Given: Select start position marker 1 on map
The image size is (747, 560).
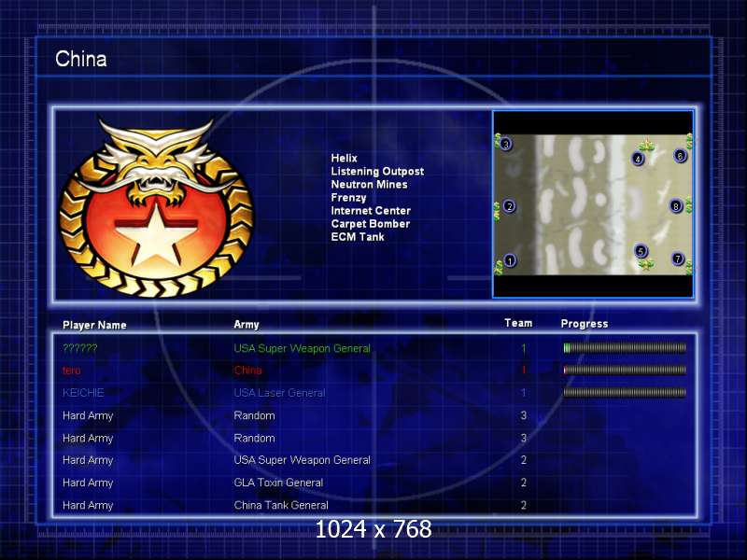Looking at the screenshot, I should (510, 260).
